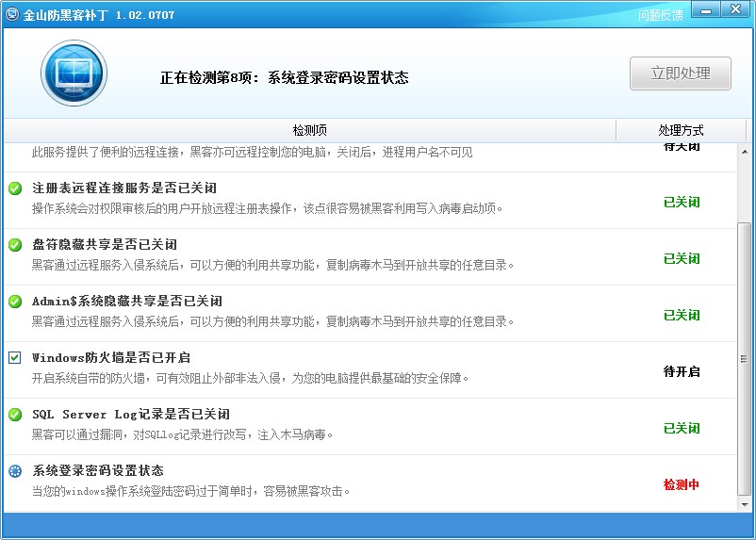Minimize the 金山防黑客补丁 window
The width and height of the screenshot is (756, 540).
coord(706,9)
